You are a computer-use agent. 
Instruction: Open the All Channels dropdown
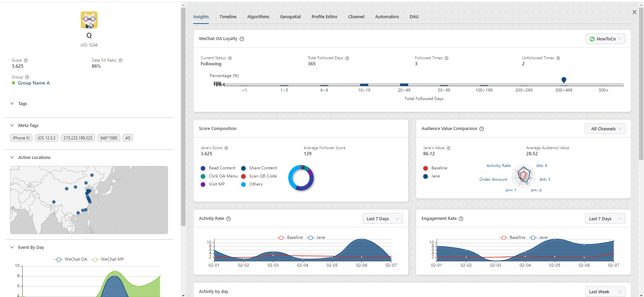tap(605, 129)
